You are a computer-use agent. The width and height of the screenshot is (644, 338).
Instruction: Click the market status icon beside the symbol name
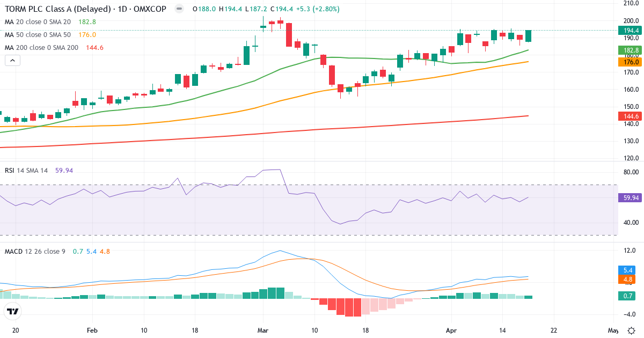(179, 9)
